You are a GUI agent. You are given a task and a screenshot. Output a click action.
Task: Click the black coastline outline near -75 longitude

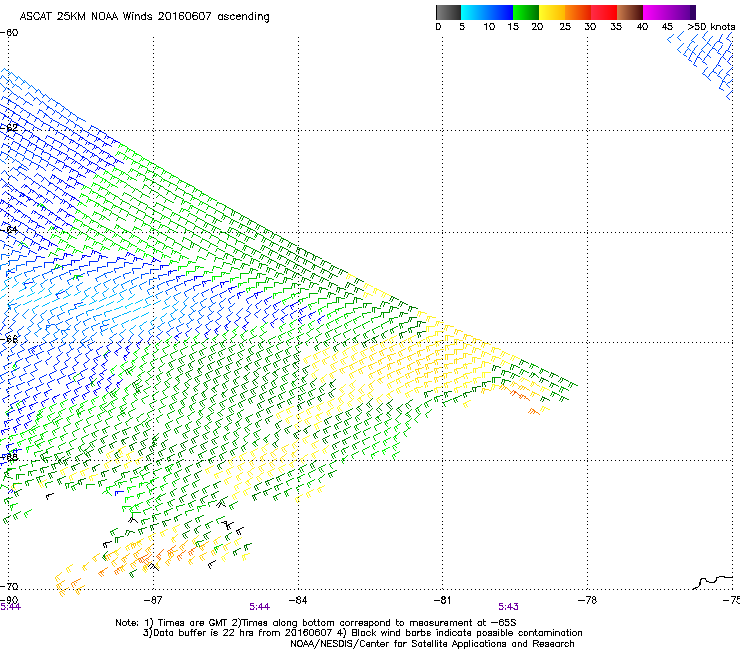tap(713, 582)
